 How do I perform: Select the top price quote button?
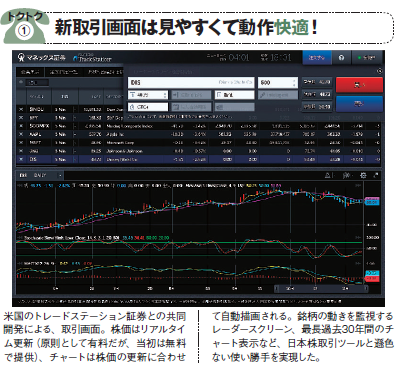317,82
